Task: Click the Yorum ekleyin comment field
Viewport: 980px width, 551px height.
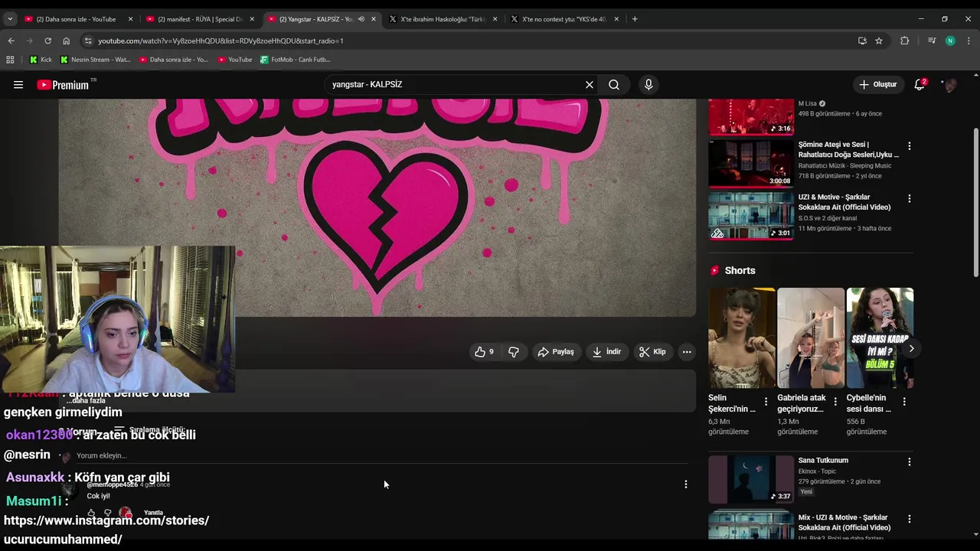Action: [x=383, y=456]
